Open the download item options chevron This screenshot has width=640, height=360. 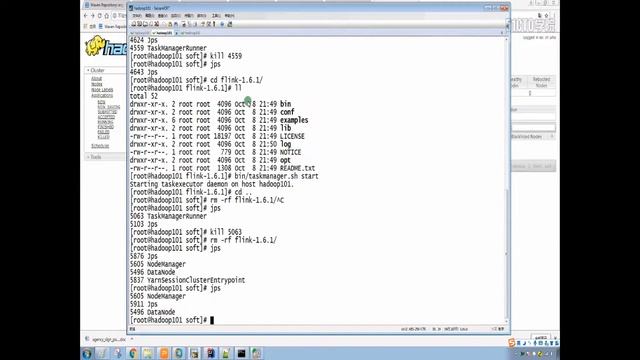pyautogui.click(x=132, y=339)
